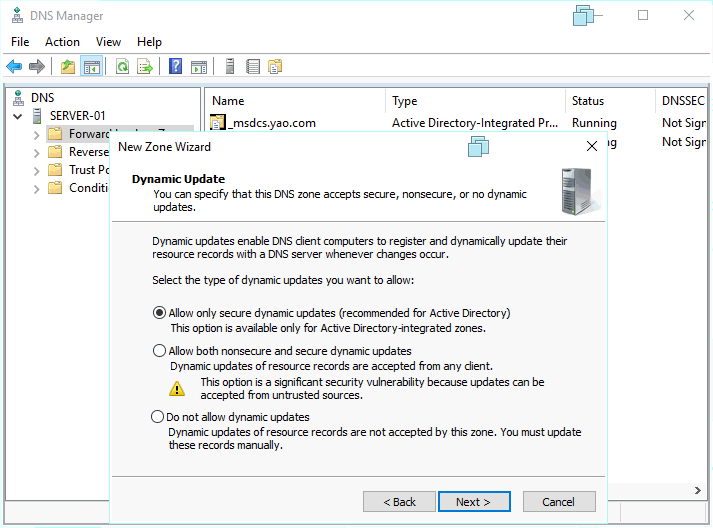Click the notebook list toolbar icon
The image size is (713, 528).
click(253, 67)
